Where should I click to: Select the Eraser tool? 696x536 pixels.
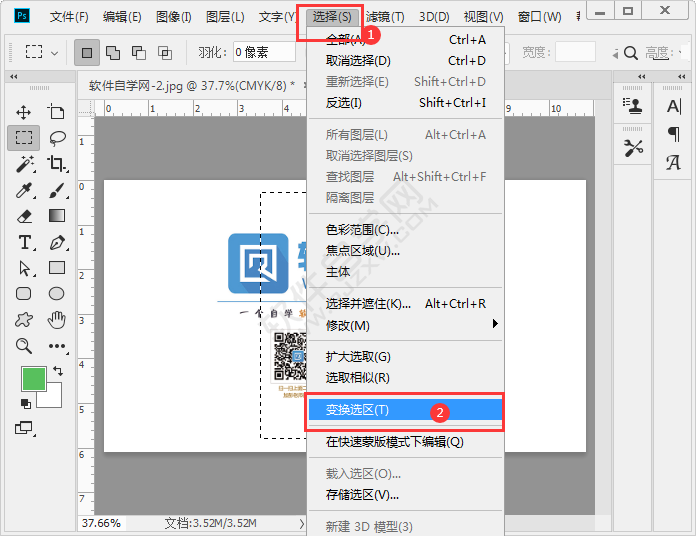coord(24,216)
